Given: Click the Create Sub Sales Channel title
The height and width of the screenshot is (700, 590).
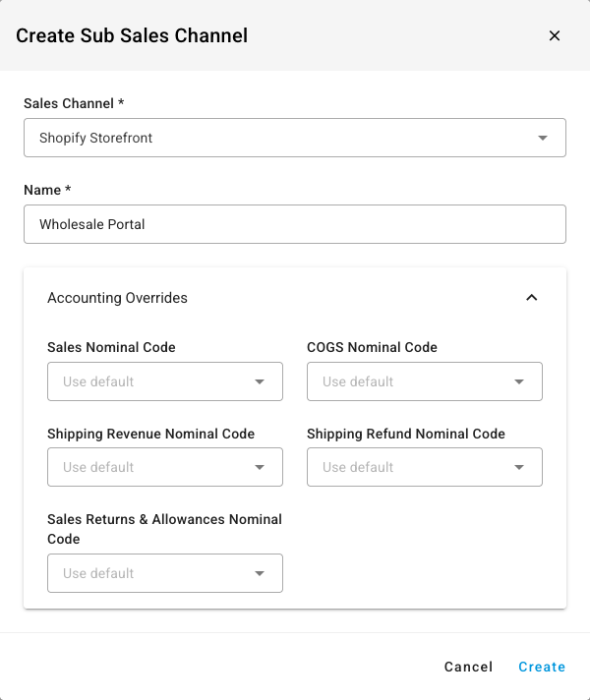Looking at the screenshot, I should (x=132, y=35).
